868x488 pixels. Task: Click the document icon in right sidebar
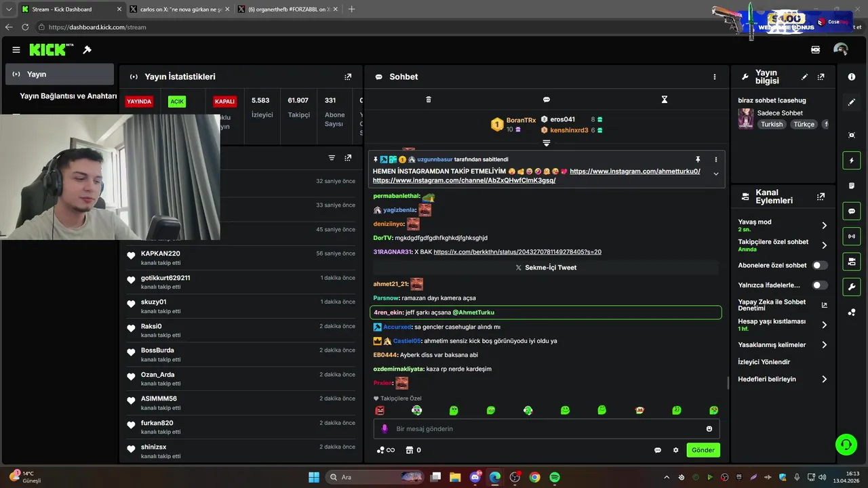coord(852,186)
